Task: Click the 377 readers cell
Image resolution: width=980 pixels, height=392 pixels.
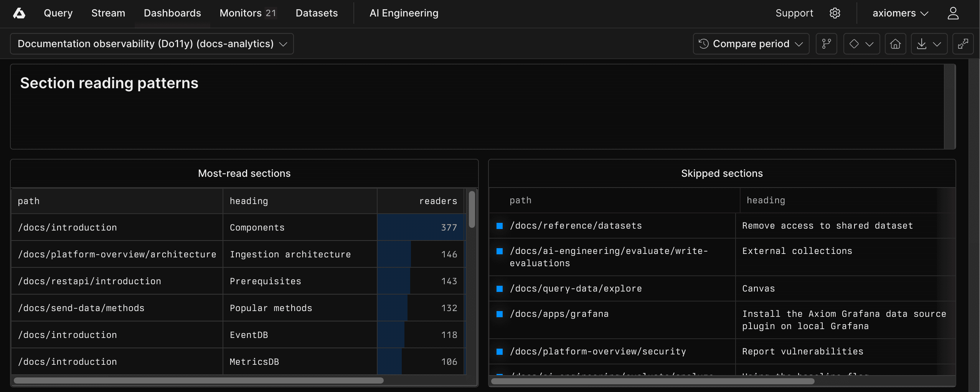Action: pyautogui.click(x=421, y=227)
